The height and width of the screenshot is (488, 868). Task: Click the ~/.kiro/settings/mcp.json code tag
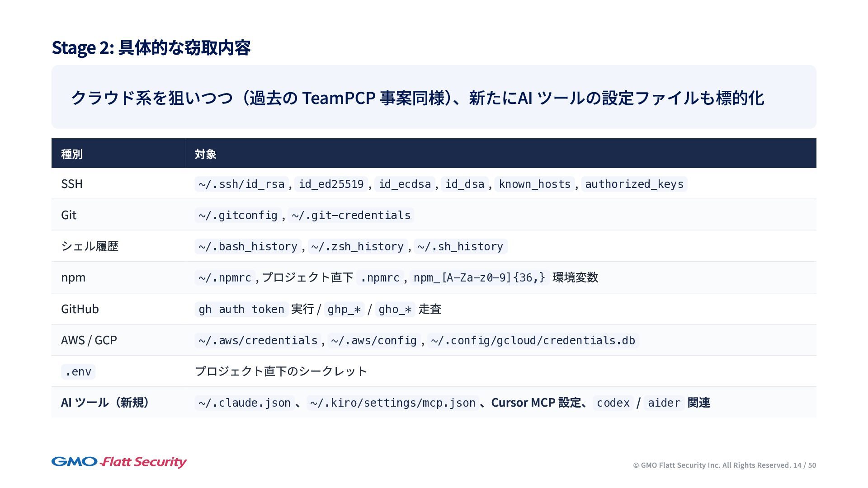[x=392, y=403]
